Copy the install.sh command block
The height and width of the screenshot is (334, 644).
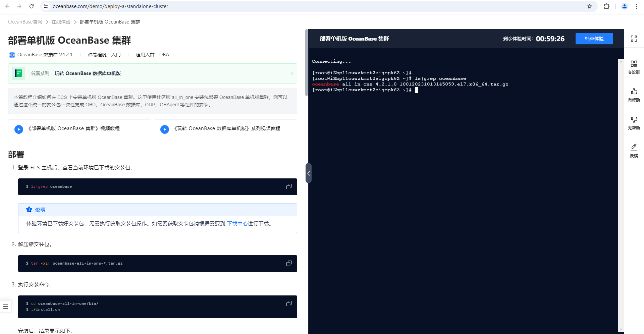[x=289, y=303]
